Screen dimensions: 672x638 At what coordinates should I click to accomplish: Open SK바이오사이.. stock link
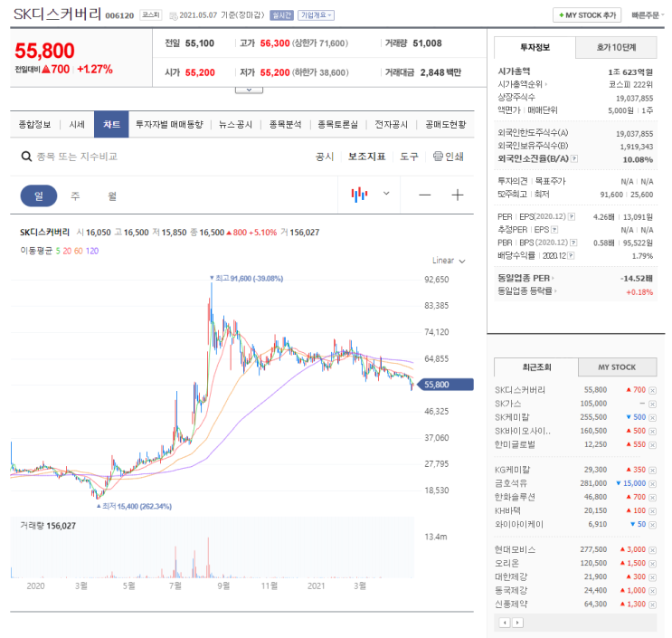(523, 431)
